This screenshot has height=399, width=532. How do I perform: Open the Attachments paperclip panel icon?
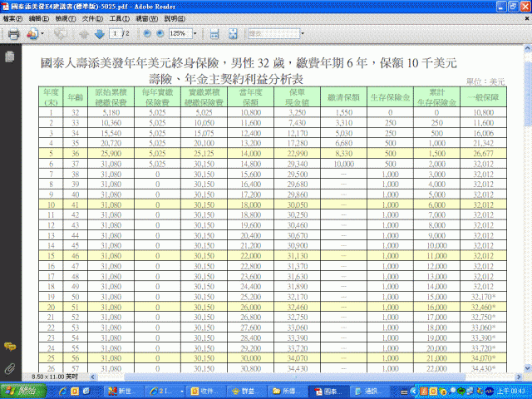pos(10,368)
